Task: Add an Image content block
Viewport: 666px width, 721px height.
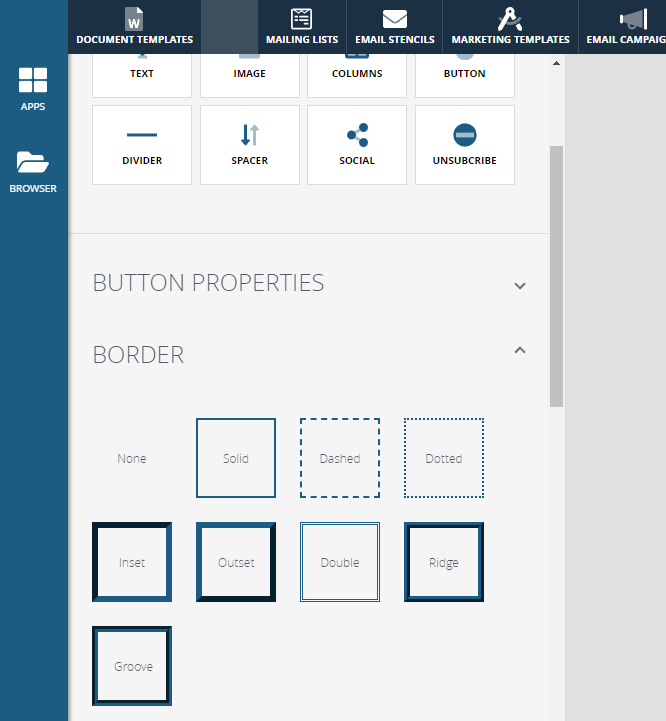Action: tap(250, 76)
